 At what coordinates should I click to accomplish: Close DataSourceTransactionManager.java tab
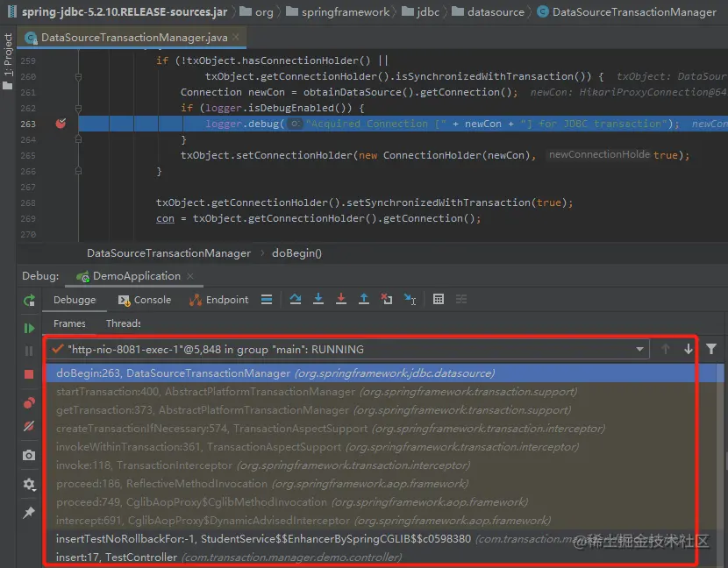pos(236,37)
